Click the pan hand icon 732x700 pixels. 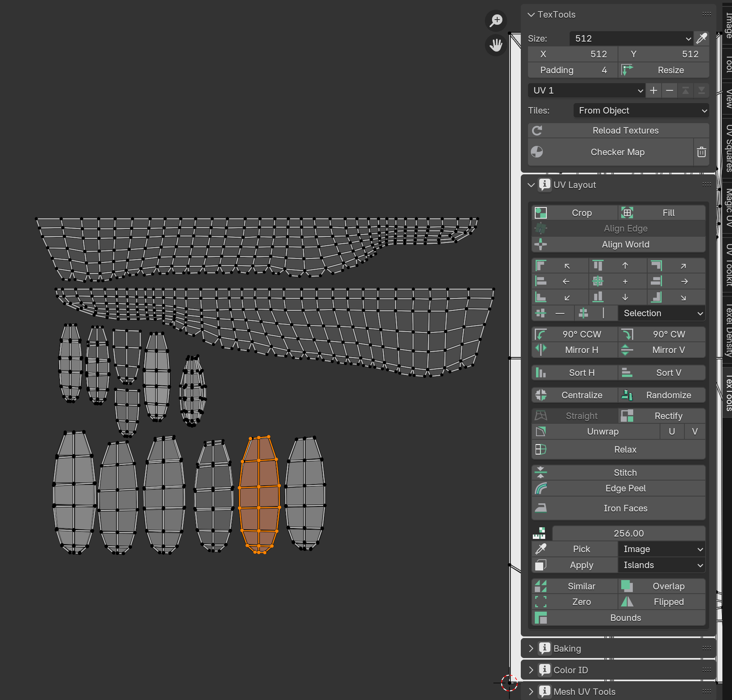(x=496, y=45)
